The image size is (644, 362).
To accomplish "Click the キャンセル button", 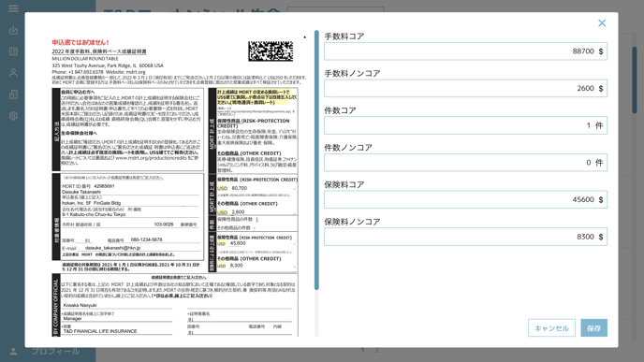I will 551,328.
